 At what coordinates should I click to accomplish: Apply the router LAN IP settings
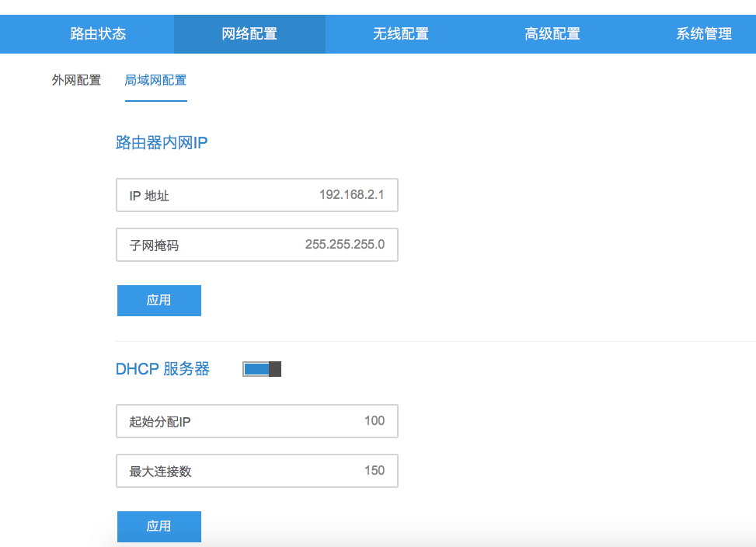click(x=159, y=300)
